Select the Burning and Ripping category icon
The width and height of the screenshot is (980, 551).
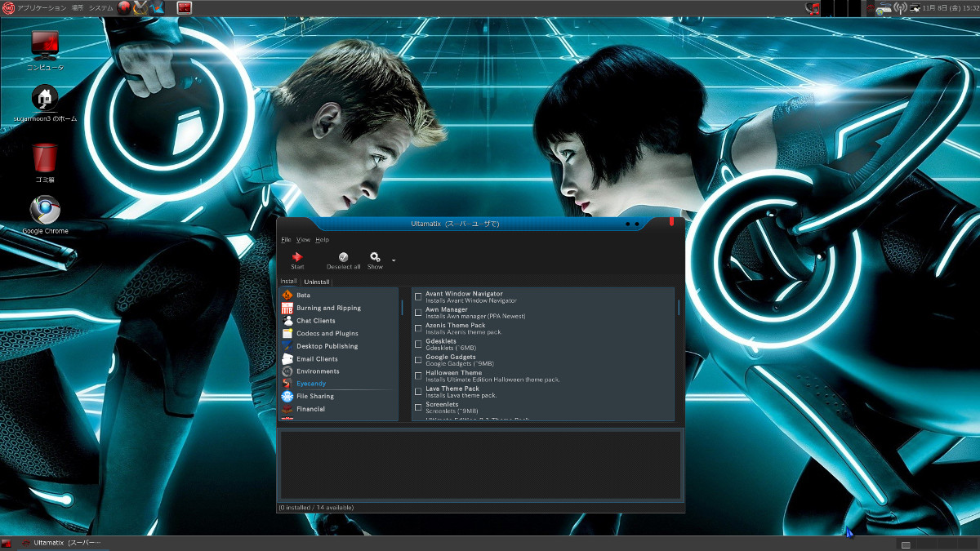287,308
